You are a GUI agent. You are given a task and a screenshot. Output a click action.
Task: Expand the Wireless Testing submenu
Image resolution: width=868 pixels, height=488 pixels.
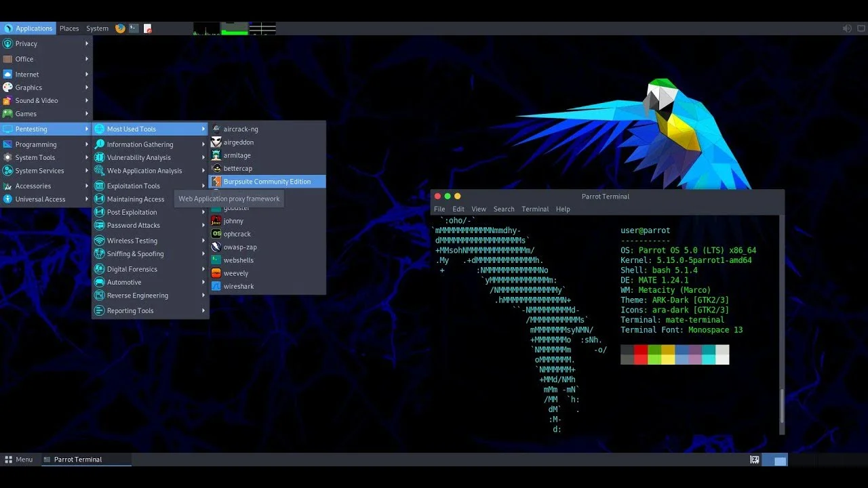tap(151, 241)
